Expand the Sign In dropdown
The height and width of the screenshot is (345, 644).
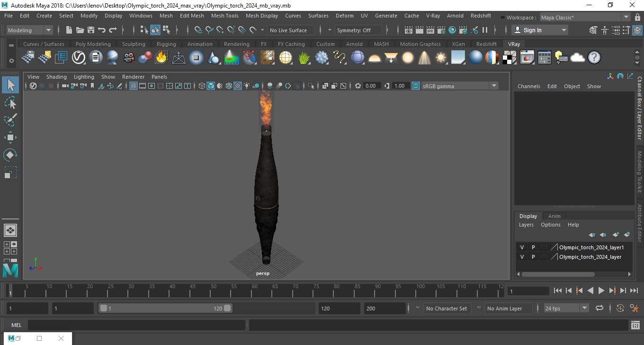click(563, 30)
